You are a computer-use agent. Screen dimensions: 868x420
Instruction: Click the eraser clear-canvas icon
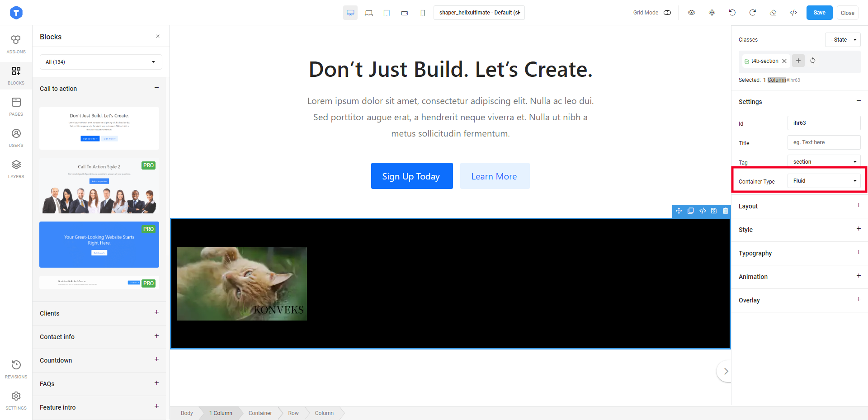tap(773, 13)
